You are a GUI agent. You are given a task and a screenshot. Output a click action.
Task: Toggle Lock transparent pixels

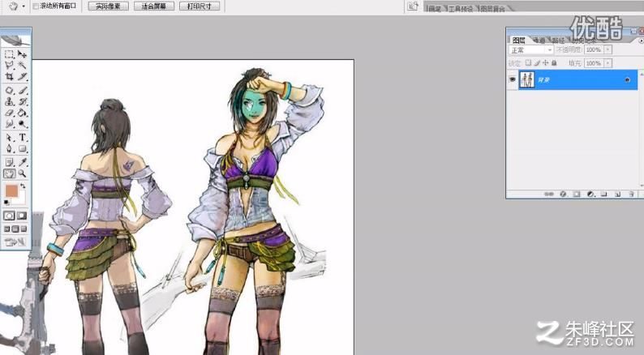click(529, 62)
